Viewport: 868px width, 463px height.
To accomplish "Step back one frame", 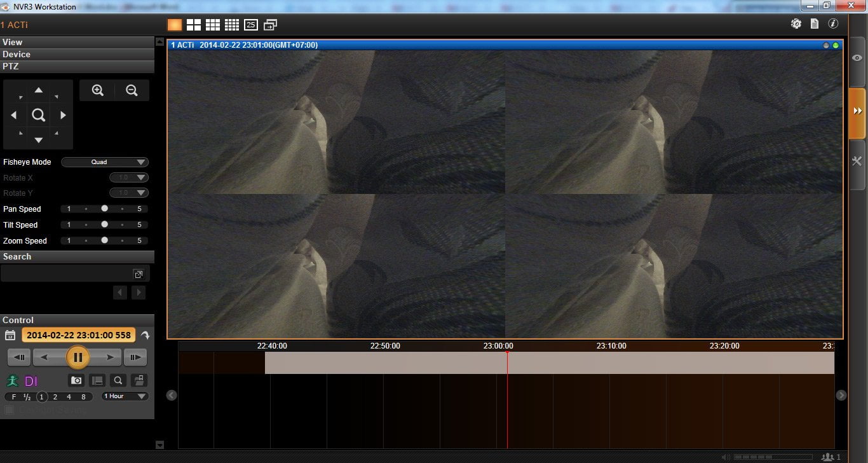I will tap(19, 357).
